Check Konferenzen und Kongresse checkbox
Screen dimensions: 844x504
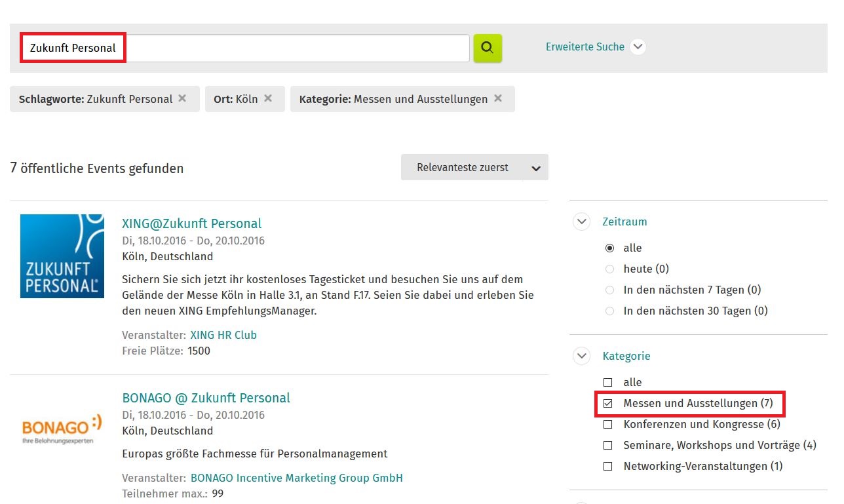tap(607, 425)
